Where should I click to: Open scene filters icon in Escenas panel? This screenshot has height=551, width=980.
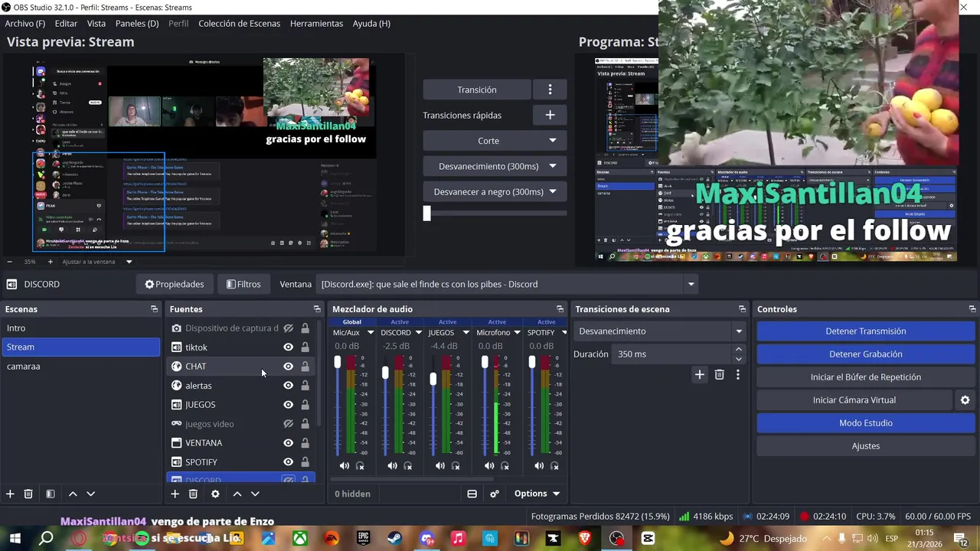pyautogui.click(x=50, y=494)
